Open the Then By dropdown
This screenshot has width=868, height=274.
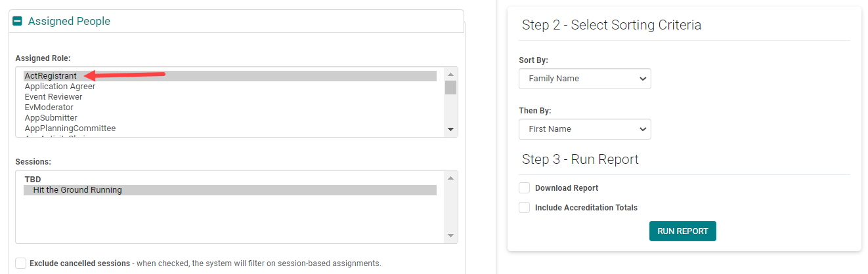(x=584, y=129)
